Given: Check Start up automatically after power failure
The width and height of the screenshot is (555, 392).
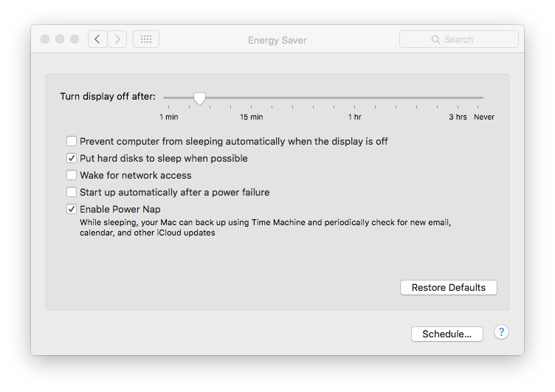Looking at the screenshot, I should click(72, 192).
